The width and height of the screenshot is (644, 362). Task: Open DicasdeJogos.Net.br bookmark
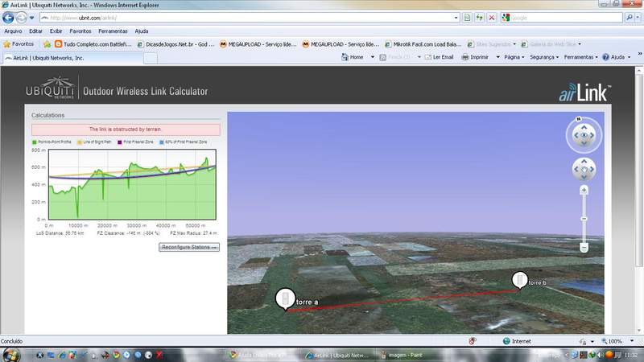pos(175,44)
